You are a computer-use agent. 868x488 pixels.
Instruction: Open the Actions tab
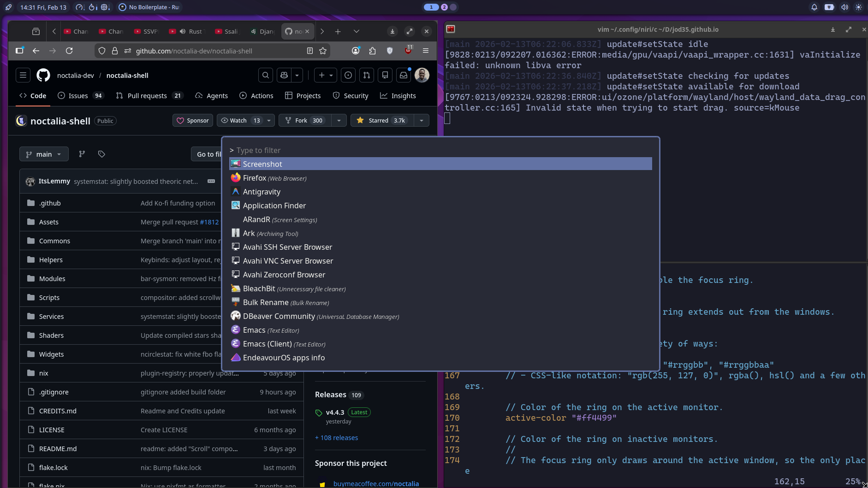pyautogui.click(x=256, y=95)
